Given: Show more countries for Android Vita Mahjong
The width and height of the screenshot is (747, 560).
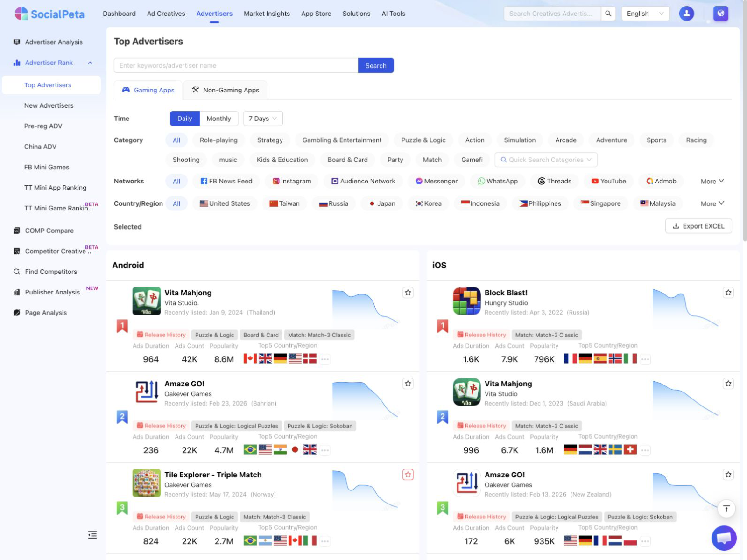Looking at the screenshot, I should [325, 359].
